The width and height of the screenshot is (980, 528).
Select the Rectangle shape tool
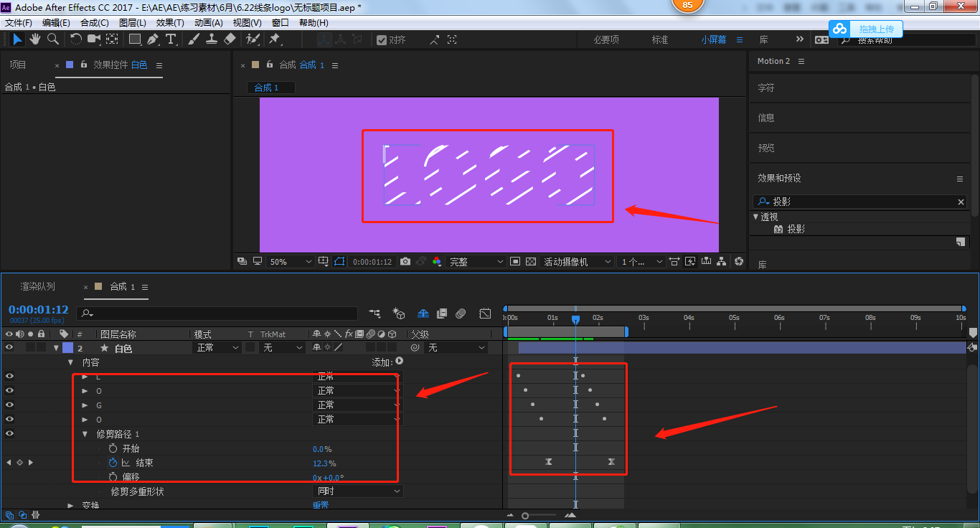pos(134,39)
